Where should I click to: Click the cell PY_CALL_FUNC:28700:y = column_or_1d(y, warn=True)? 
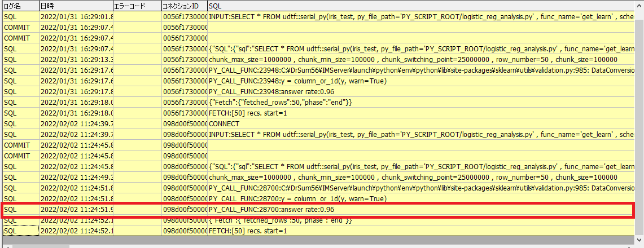(421, 199)
